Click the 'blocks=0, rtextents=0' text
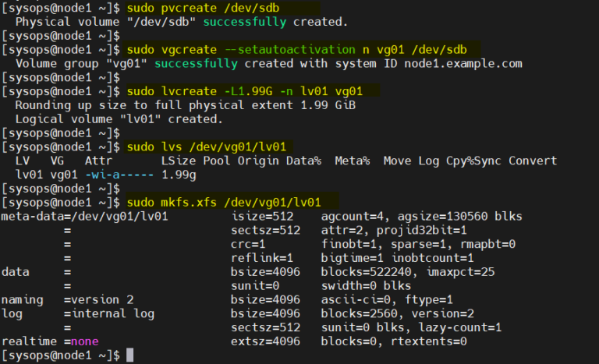 (394, 341)
